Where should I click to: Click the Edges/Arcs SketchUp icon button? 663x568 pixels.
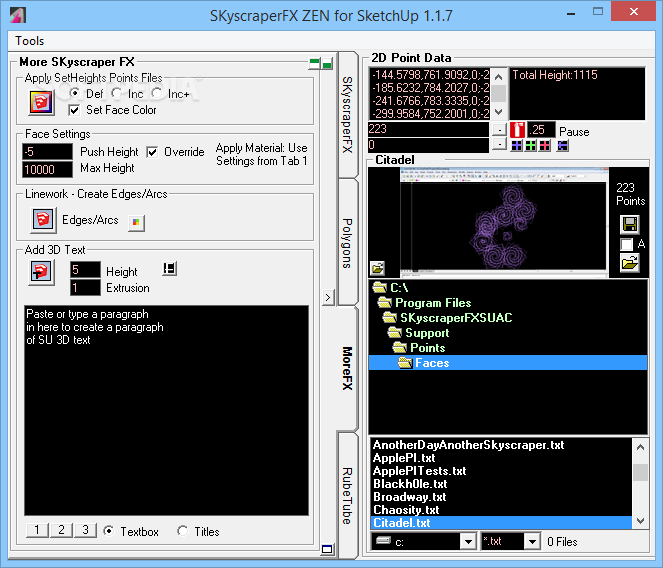(x=43, y=220)
